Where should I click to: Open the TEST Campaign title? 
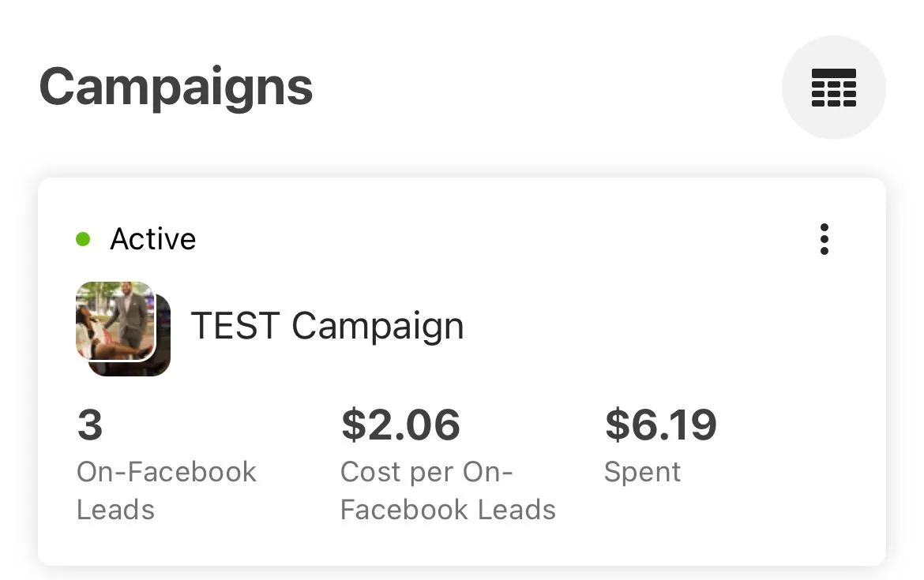click(327, 325)
